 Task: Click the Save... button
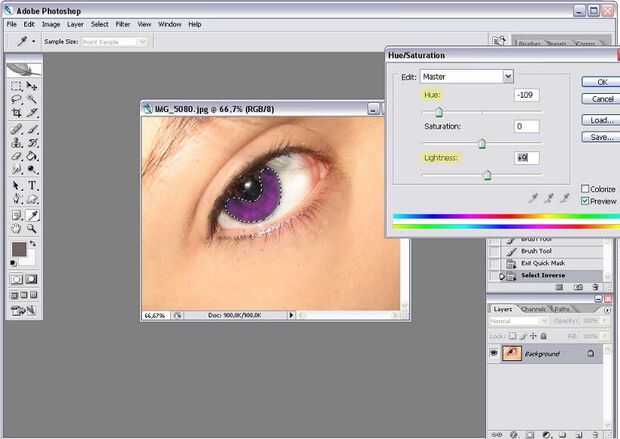[x=601, y=137]
